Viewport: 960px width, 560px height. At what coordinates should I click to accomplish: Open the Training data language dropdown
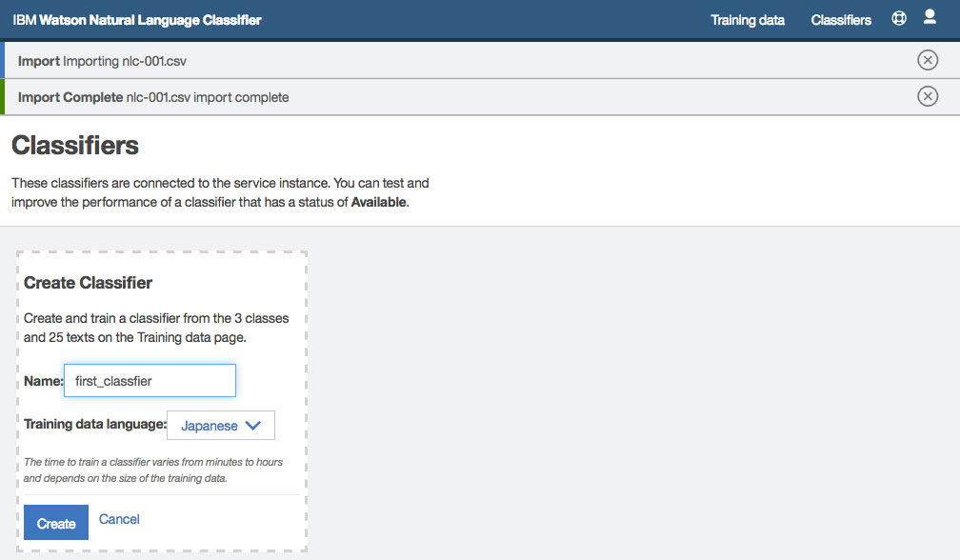[x=220, y=426]
